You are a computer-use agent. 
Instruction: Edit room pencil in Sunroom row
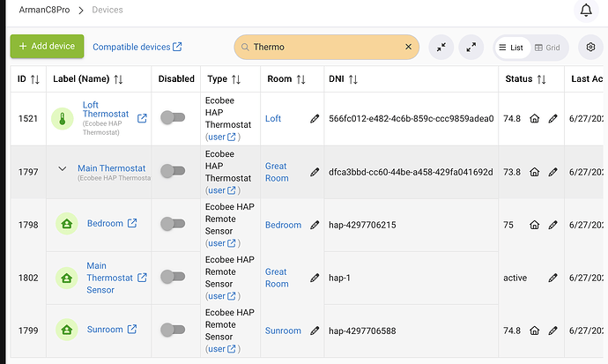coord(315,331)
